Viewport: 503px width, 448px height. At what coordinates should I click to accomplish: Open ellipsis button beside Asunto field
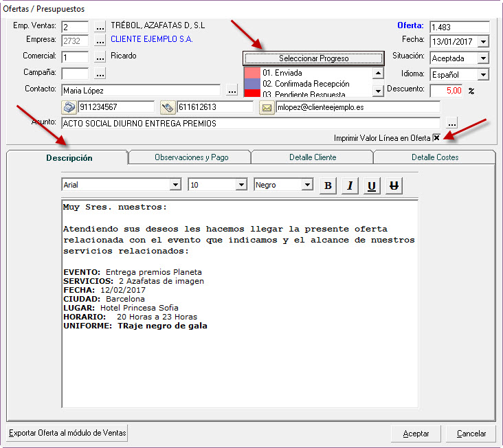point(451,123)
